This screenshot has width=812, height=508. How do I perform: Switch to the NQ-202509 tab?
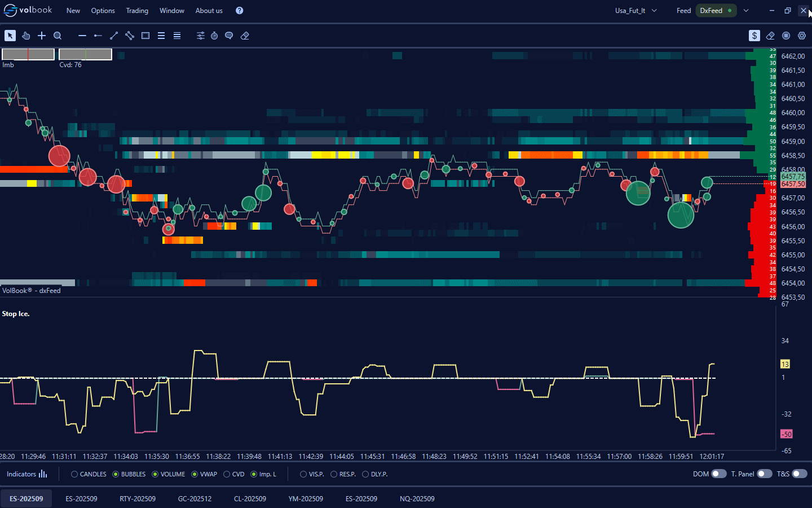(x=417, y=498)
